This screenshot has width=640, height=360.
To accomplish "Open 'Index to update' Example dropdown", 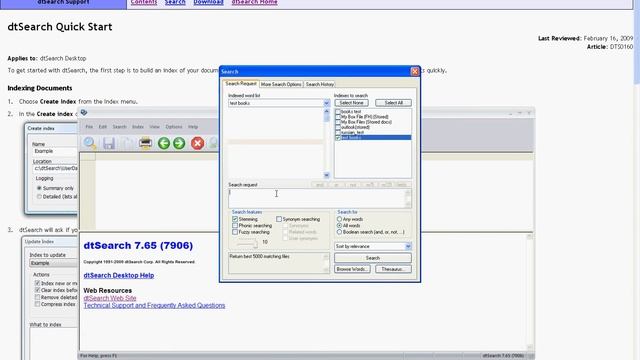I will [x=53, y=263].
